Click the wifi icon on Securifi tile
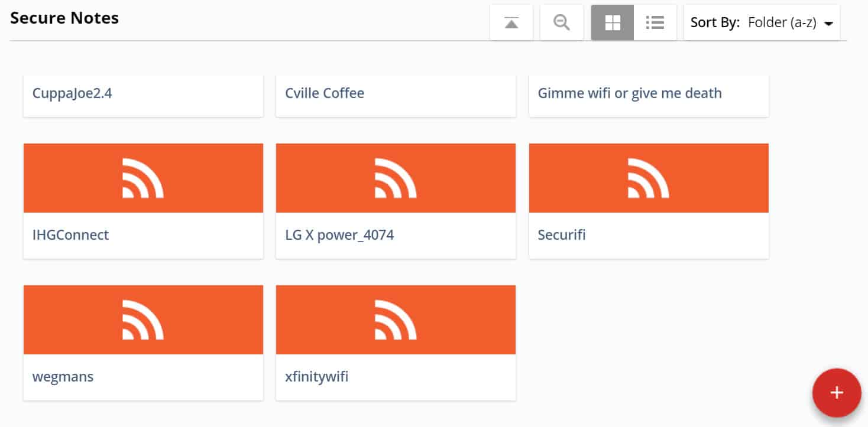Screen dimensions: 868x427 click(x=649, y=178)
